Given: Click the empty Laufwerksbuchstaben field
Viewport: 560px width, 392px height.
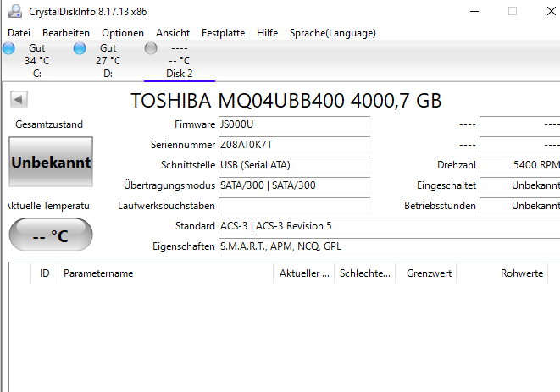Looking at the screenshot, I should [x=294, y=206].
